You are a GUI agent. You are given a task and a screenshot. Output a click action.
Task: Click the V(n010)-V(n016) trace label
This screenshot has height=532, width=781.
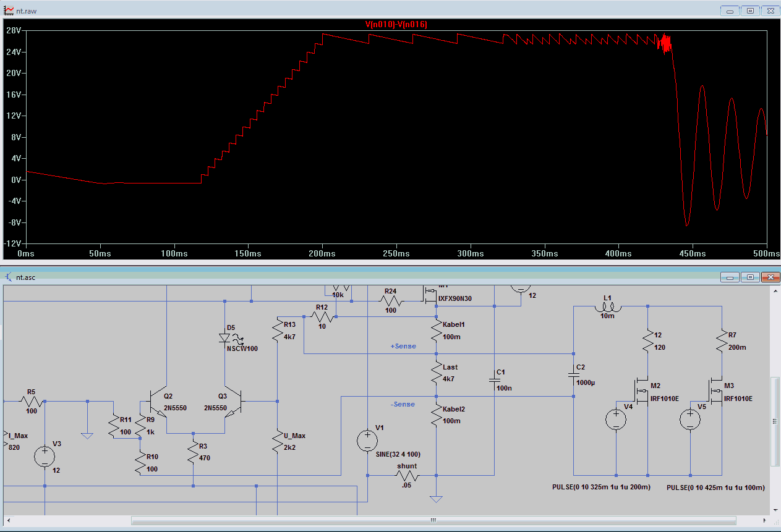point(396,24)
